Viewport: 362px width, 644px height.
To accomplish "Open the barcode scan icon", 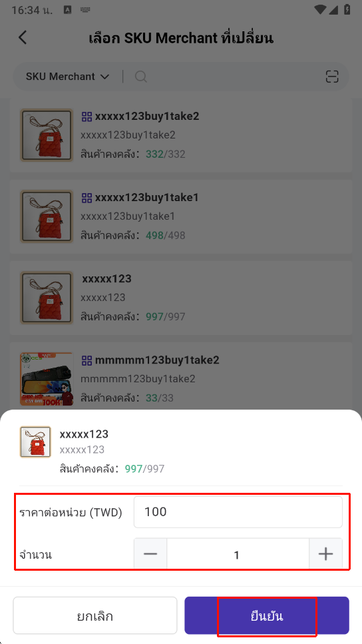I will tap(332, 77).
